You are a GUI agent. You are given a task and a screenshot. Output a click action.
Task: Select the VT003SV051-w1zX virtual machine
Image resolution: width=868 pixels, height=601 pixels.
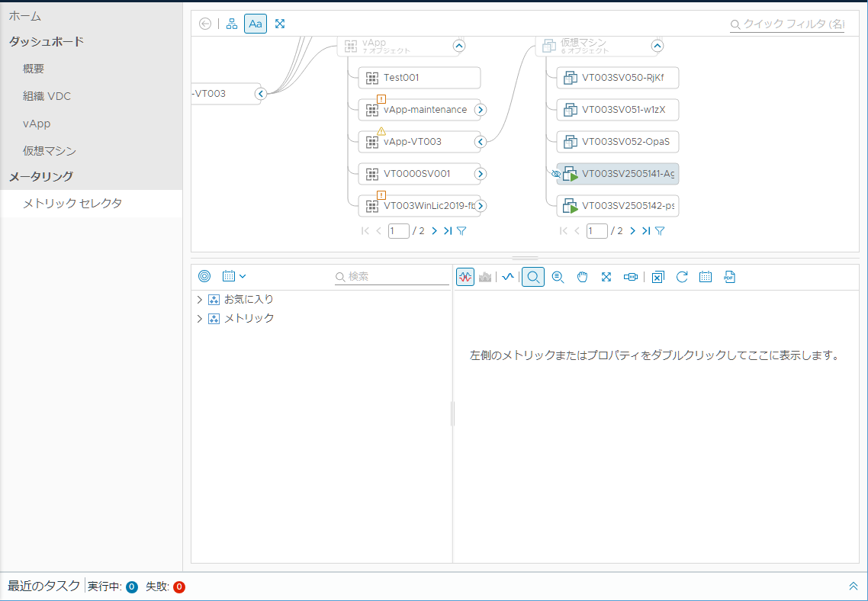tap(617, 110)
